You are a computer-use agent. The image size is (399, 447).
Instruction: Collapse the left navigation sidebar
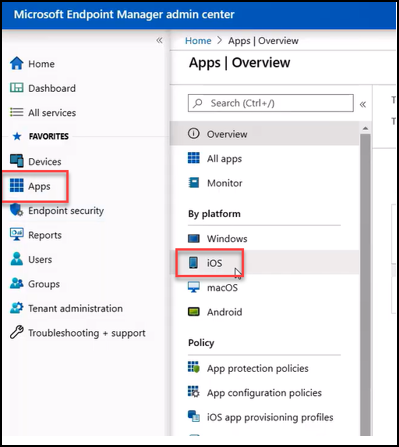159,41
